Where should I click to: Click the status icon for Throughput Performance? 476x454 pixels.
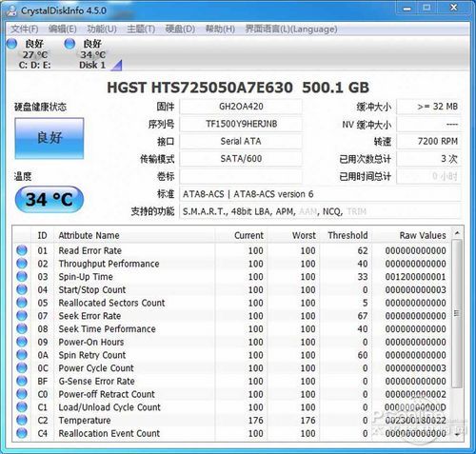pyautogui.click(x=22, y=264)
